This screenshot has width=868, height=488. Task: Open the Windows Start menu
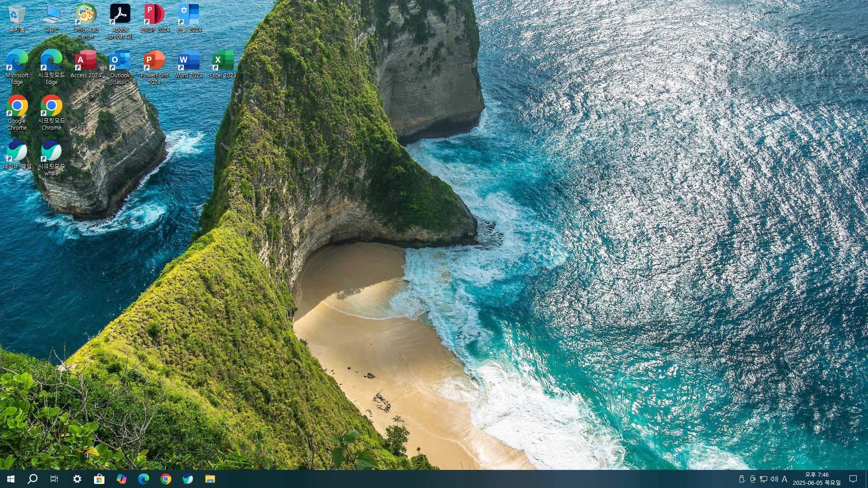click(x=11, y=479)
